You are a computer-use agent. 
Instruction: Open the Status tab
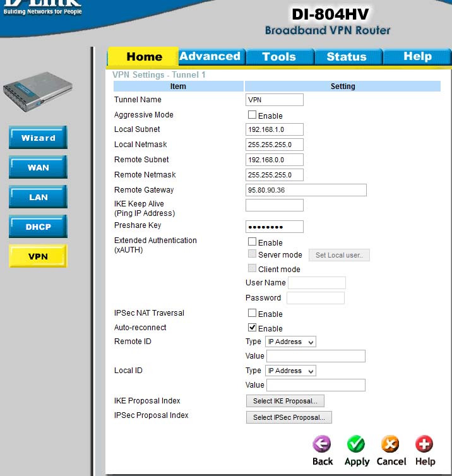pos(348,56)
